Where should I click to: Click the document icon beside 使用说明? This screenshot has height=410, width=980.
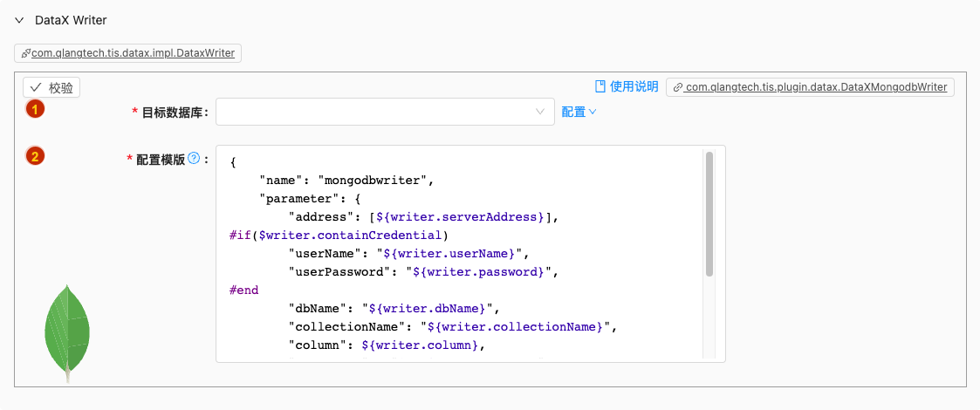click(x=600, y=86)
